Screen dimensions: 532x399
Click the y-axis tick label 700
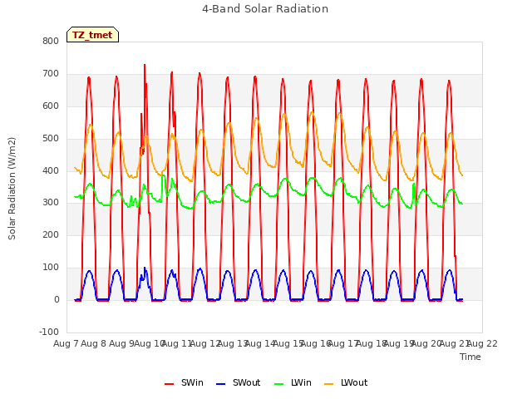click(x=51, y=74)
